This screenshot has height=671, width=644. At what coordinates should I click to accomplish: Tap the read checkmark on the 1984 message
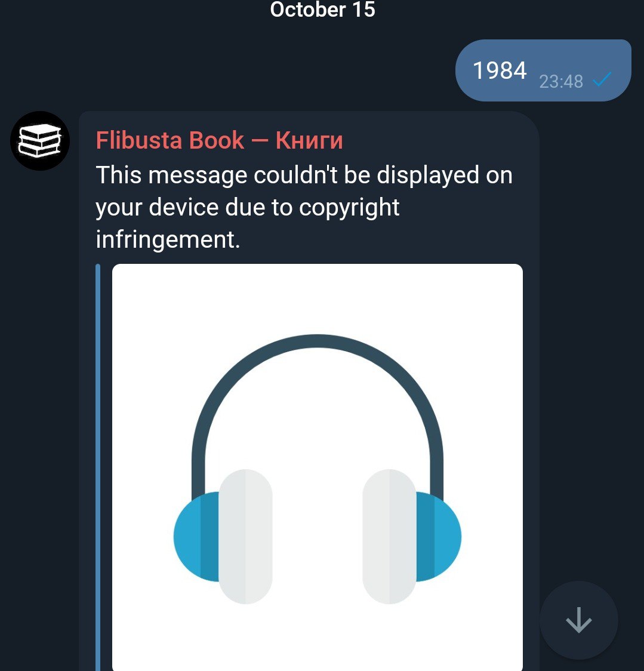602,79
